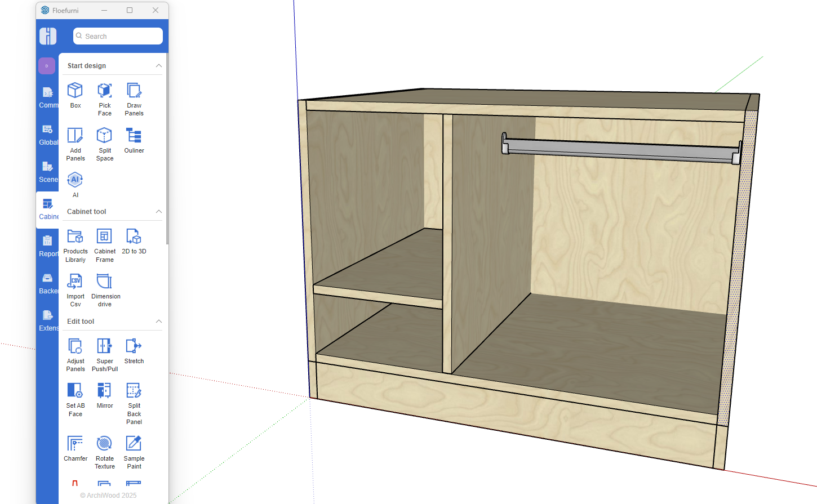817x504 pixels.
Task: Open the Rotate Texture tool
Action: pos(104,444)
